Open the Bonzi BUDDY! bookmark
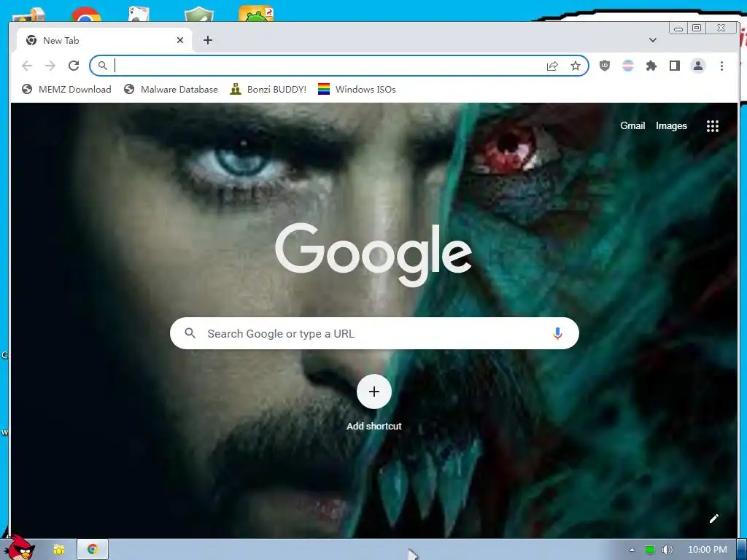 pos(268,89)
